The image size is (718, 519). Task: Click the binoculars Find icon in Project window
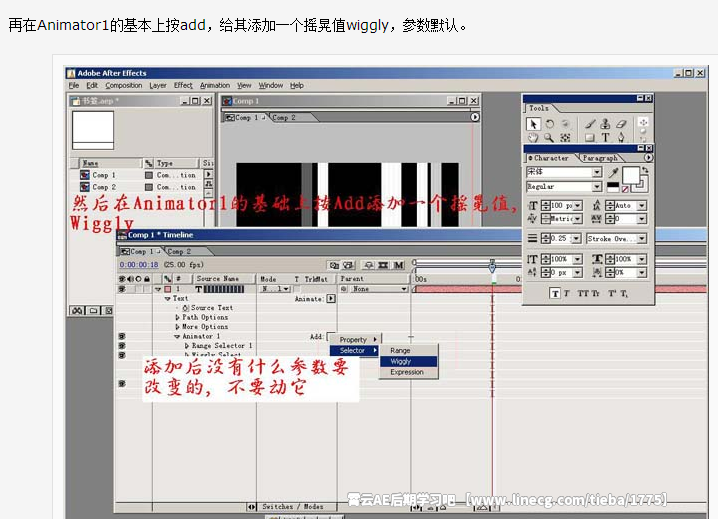point(77,311)
